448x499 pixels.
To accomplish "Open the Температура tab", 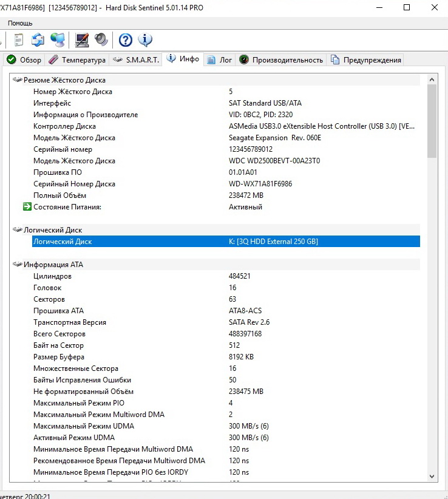I will point(77,59).
